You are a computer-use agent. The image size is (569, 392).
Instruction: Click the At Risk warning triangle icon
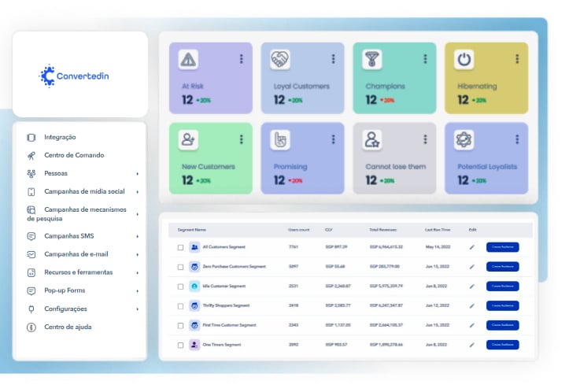coord(188,59)
